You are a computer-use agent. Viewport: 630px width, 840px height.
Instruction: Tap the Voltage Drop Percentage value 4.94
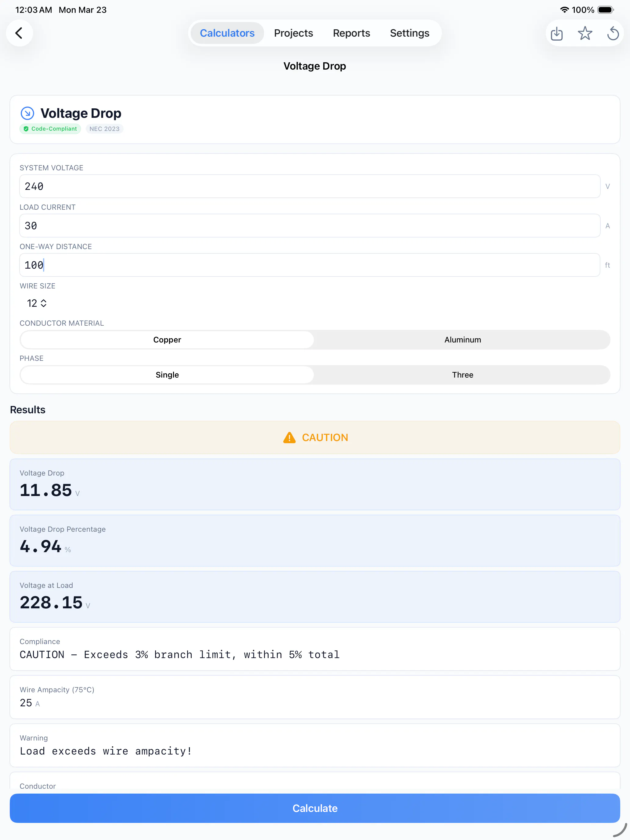tap(40, 546)
